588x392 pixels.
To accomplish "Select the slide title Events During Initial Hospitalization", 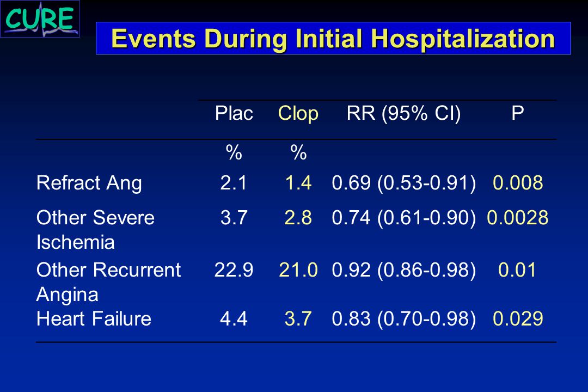I will point(333,38).
